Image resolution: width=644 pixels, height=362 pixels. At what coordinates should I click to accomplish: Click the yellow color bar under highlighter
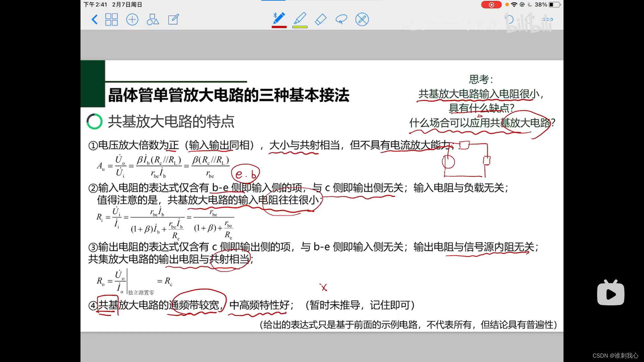[300, 27]
